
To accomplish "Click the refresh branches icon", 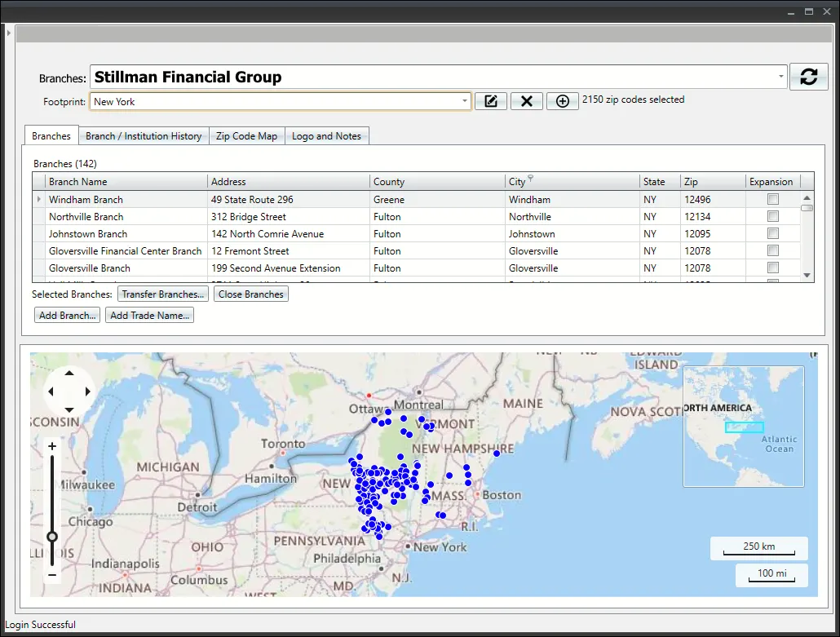I will pos(808,77).
